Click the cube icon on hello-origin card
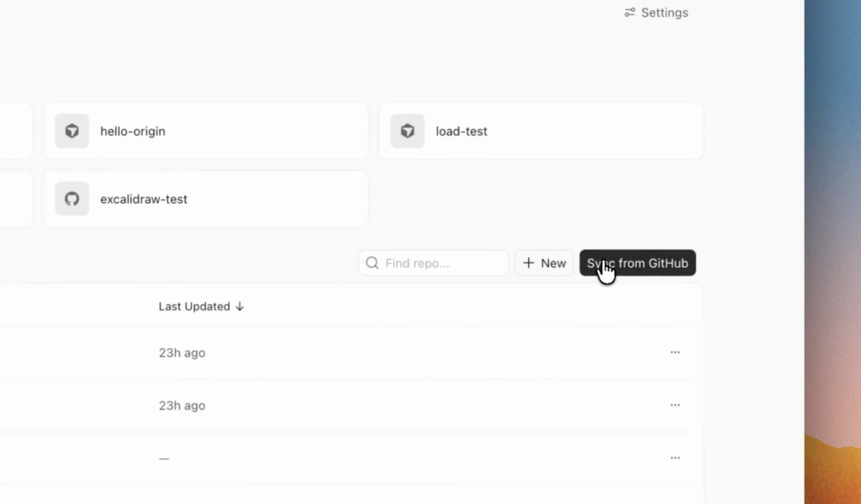This screenshot has width=861, height=504. coord(72,131)
